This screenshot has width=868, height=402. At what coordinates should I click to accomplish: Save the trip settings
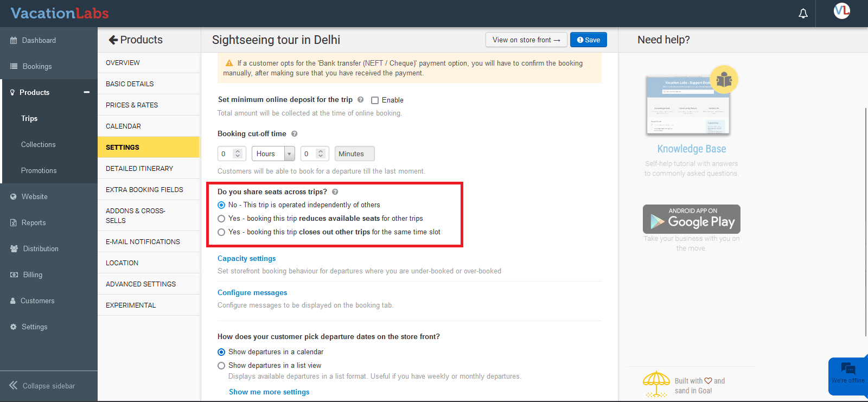click(588, 40)
